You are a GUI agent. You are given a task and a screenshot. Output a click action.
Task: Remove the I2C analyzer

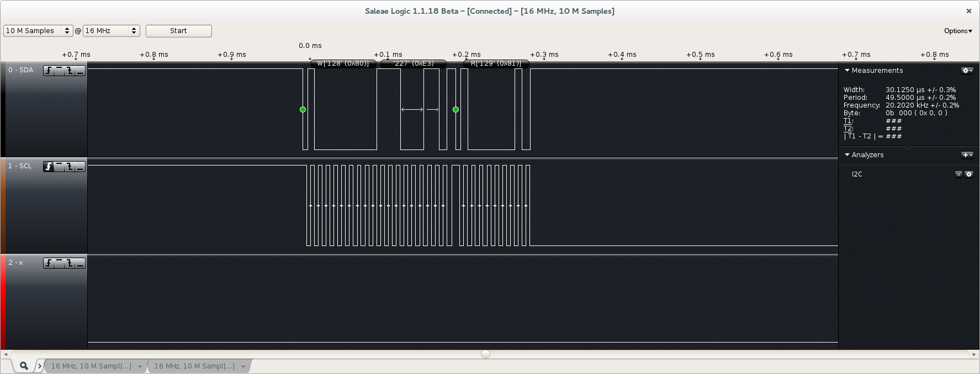click(x=958, y=174)
